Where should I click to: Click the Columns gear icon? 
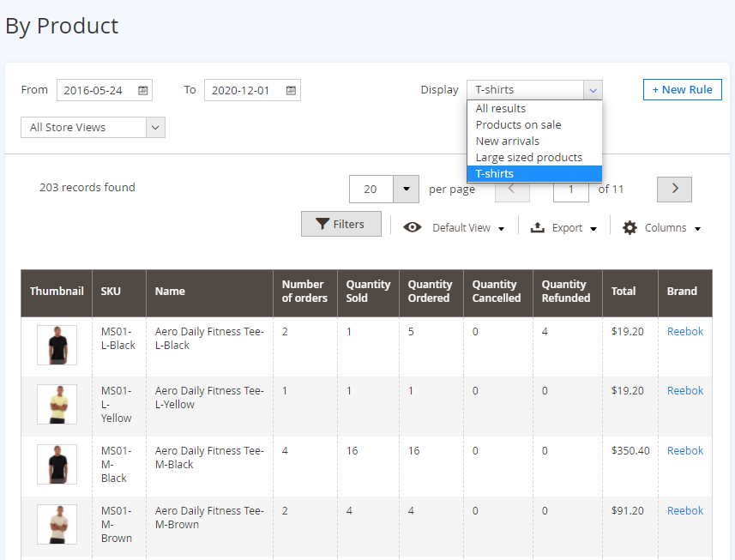(630, 227)
